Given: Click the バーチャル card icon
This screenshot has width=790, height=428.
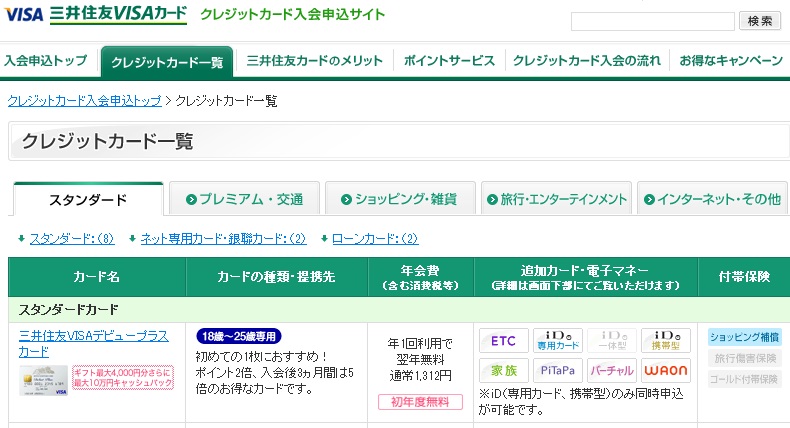Looking at the screenshot, I should 612,371.
